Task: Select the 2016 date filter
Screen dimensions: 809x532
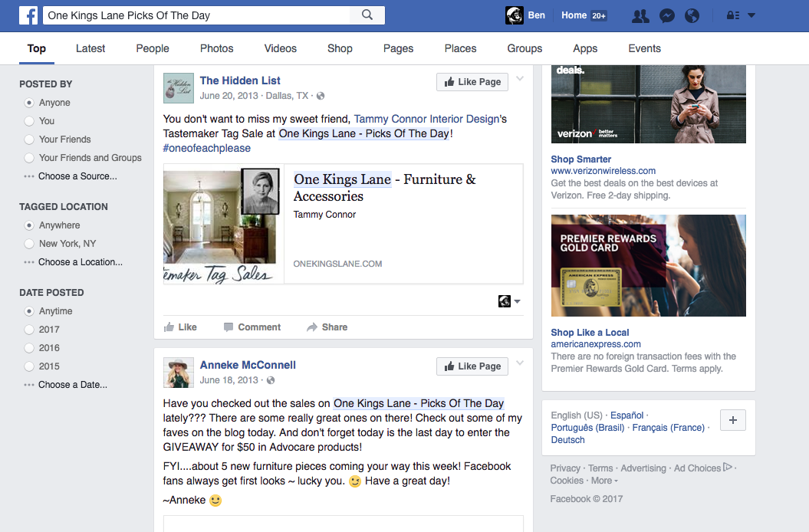Action: click(29, 348)
